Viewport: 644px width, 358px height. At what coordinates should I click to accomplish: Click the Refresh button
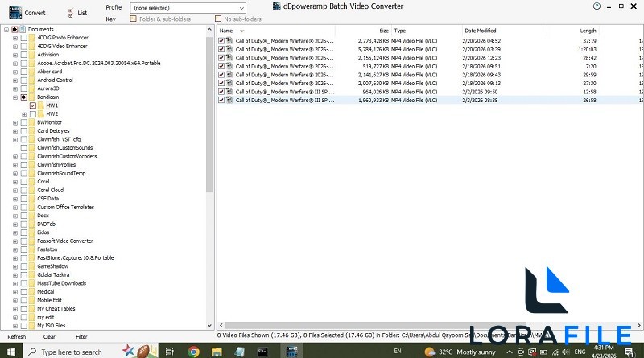[16, 336]
